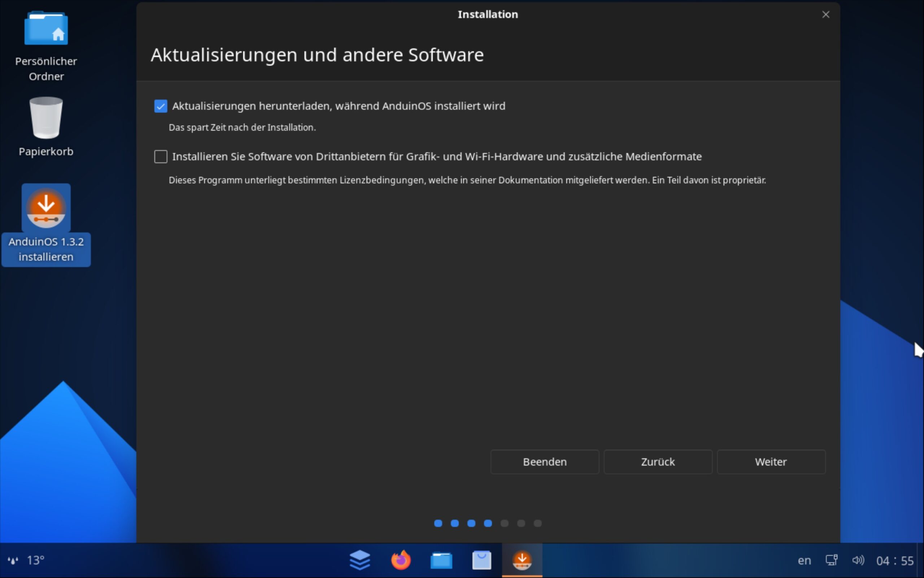
Task: Open the file manager from taskbar
Action: pyautogui.click(x=441, y=560)
